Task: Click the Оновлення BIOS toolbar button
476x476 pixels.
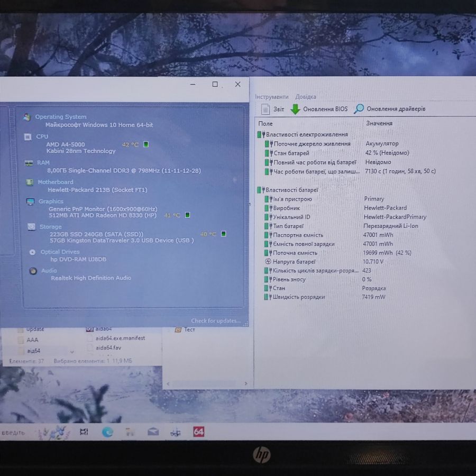Action: (x=319, y=109)
